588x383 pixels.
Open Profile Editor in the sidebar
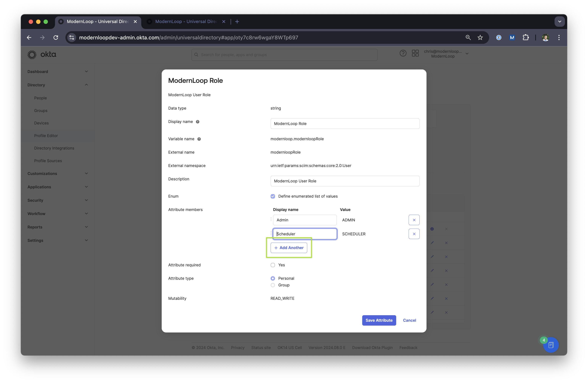pyautogui.click(x=46, y=136)
